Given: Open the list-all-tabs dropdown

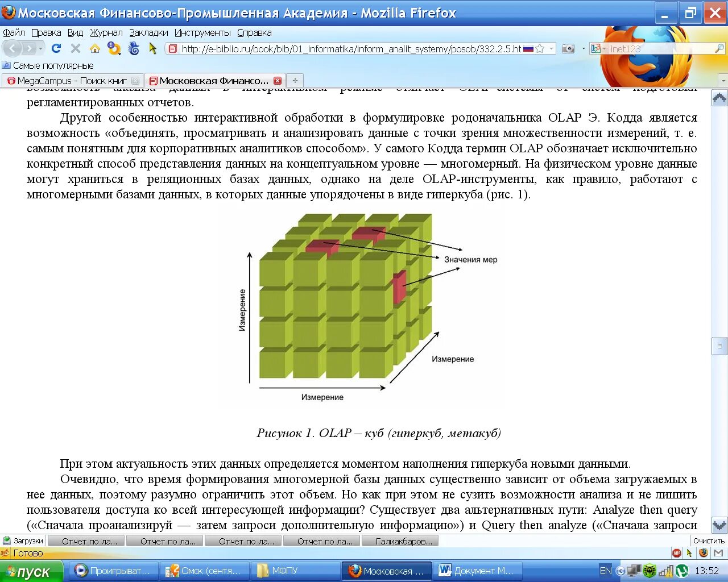Looking at the screenshot, I should click(722, 81).
